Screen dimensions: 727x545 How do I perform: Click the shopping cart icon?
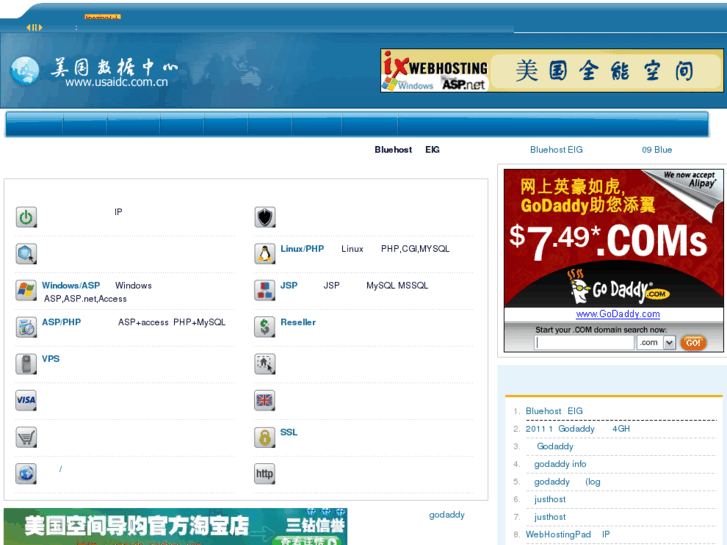(x=26, y=437)
